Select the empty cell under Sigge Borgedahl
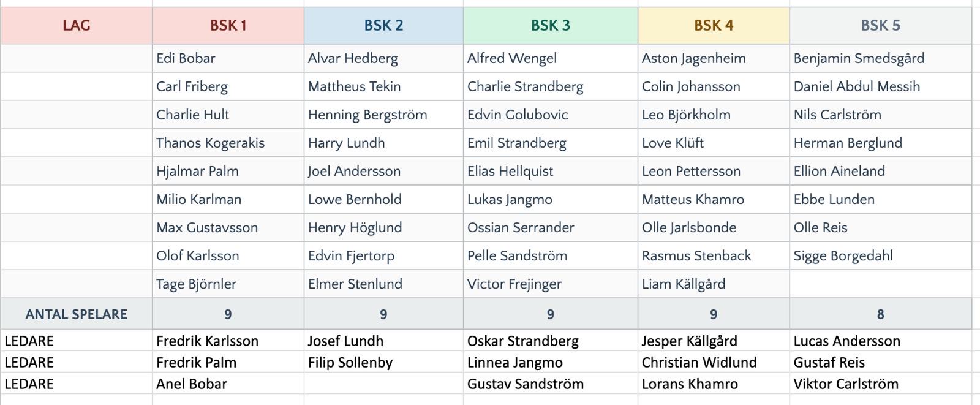The height and width of the screenshot is (405, 980). click(881, 284)
